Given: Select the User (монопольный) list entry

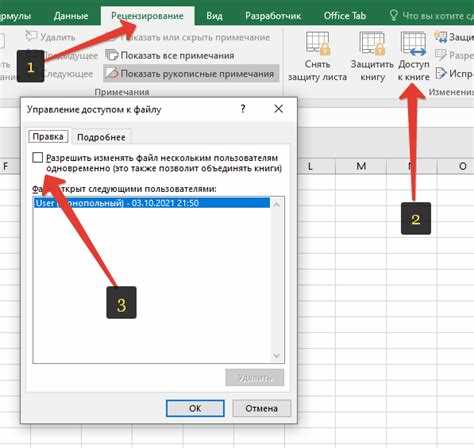Looking at the screenshot, I should (x=152, y=203).
